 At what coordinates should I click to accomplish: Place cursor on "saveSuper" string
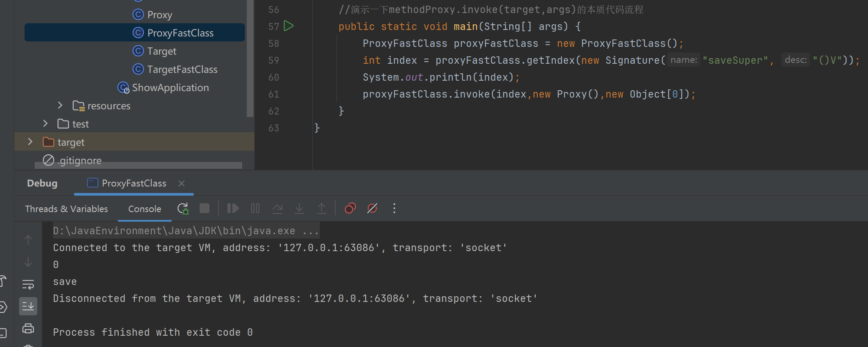pyautogui.click(x=735, y=60)
